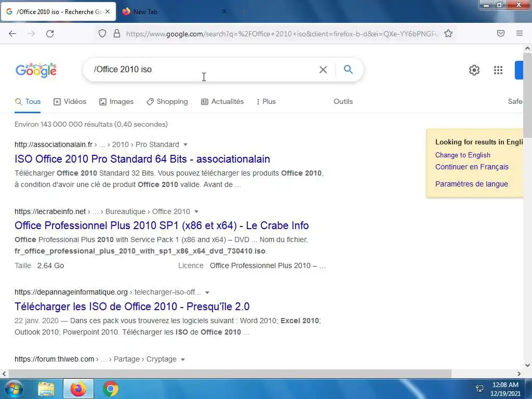Click Change to English link
This screenshot has width=532, height=399.
[462, 155]
